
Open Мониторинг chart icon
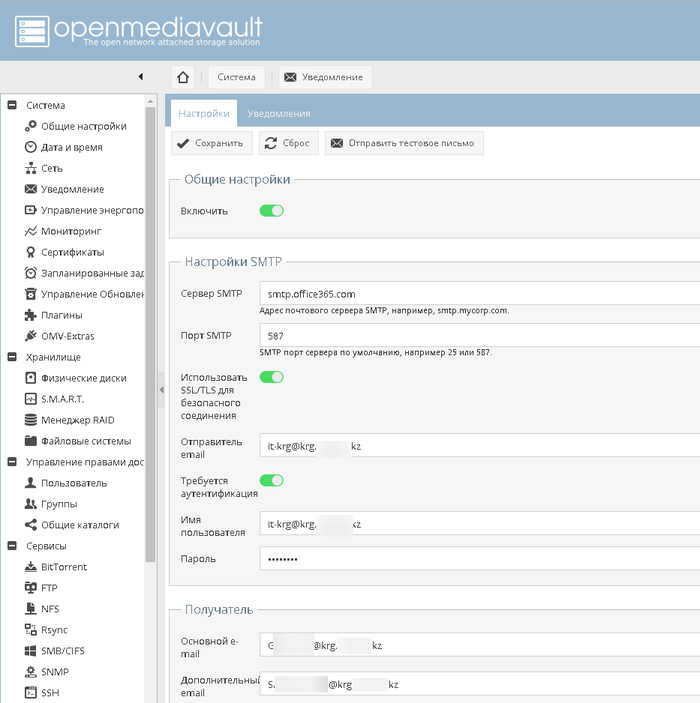click(x=30, y=231)
